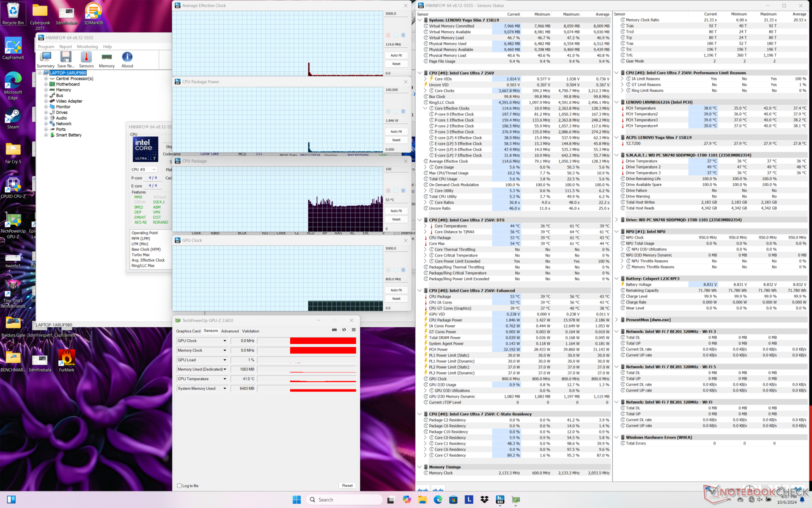The image size is (812, 508).
Task: Expand the Drive WD PC SN740 collapsed group
Action: coord(617,220)
